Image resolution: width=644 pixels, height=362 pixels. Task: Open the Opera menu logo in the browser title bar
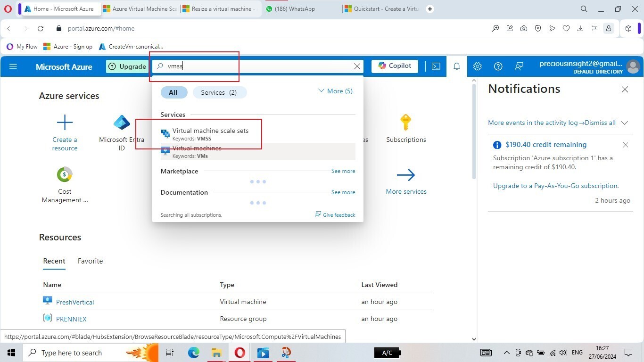[x=8, y=9]
